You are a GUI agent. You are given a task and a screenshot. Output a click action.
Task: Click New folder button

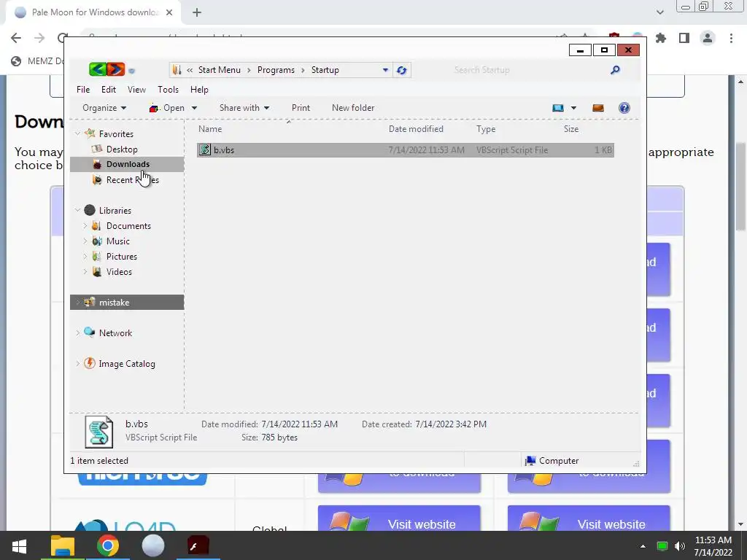[353, 108]
